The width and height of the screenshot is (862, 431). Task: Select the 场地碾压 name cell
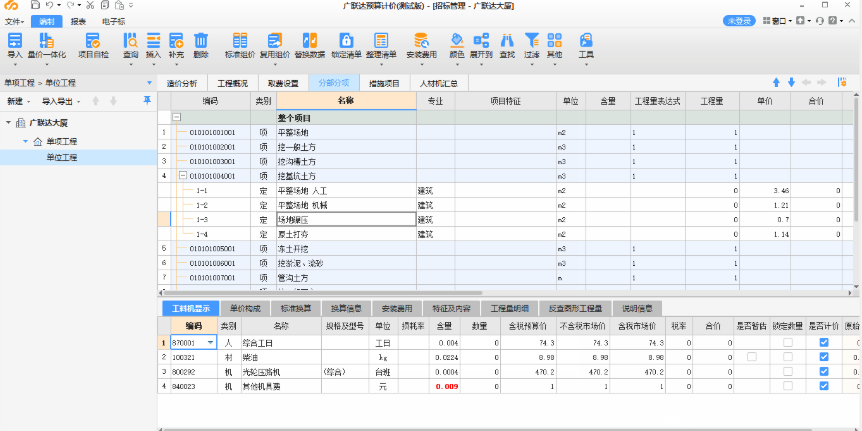[345, 218]
